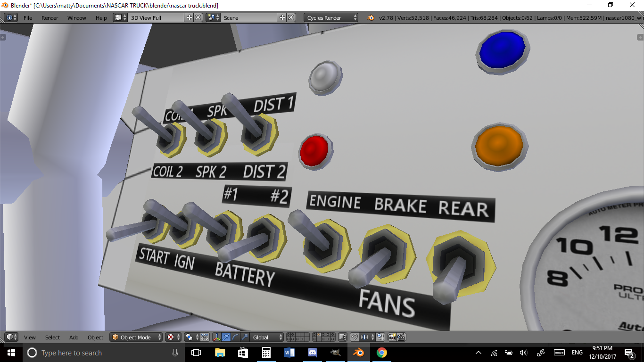The image size is (644, 362).
Task: Toggle the 3D manipulator widget
Action: (x=217, y=337)
